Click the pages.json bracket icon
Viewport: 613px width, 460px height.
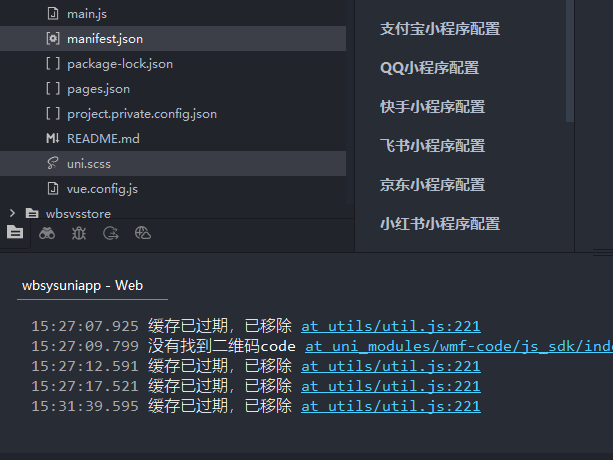[53, 88]
